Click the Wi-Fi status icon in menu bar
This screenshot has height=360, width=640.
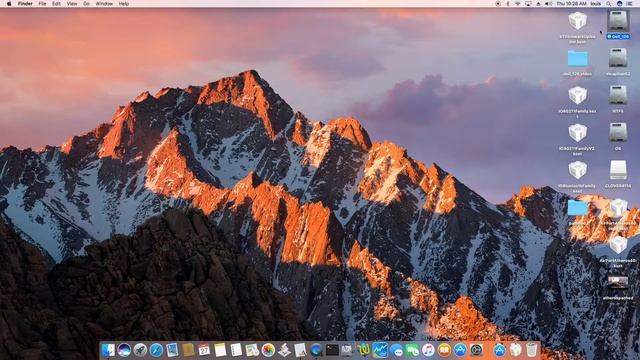click(x=518, y=4)
